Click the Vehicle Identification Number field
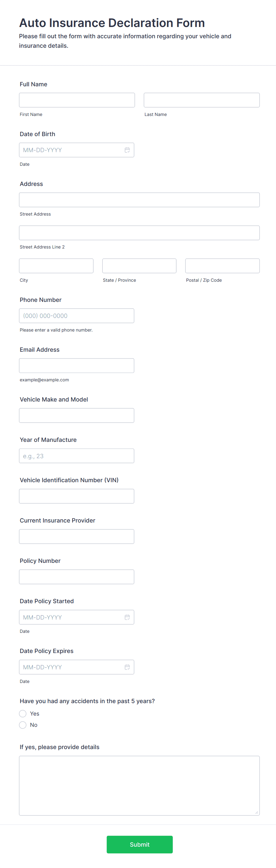This screenshot has height=868, width=276. coord(77,496)
